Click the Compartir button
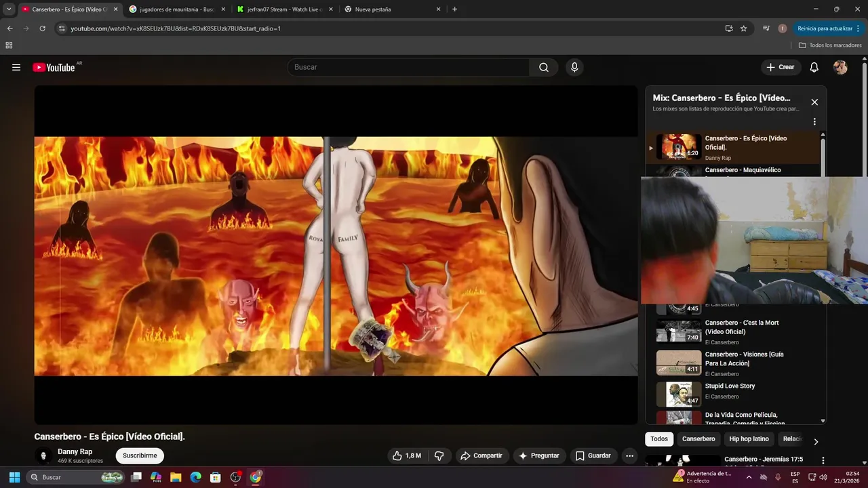868x488 pixels. tap(481, 455)
